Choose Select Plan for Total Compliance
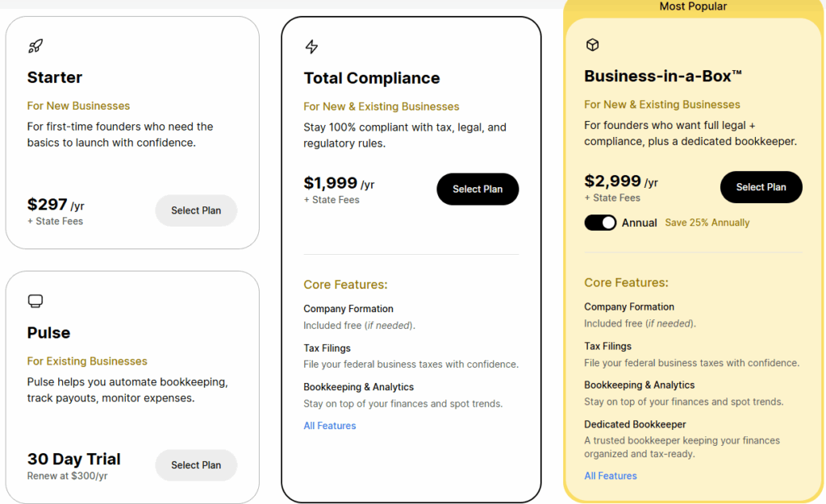The width and height of the screenshot is (826, 504). (478, 189)
